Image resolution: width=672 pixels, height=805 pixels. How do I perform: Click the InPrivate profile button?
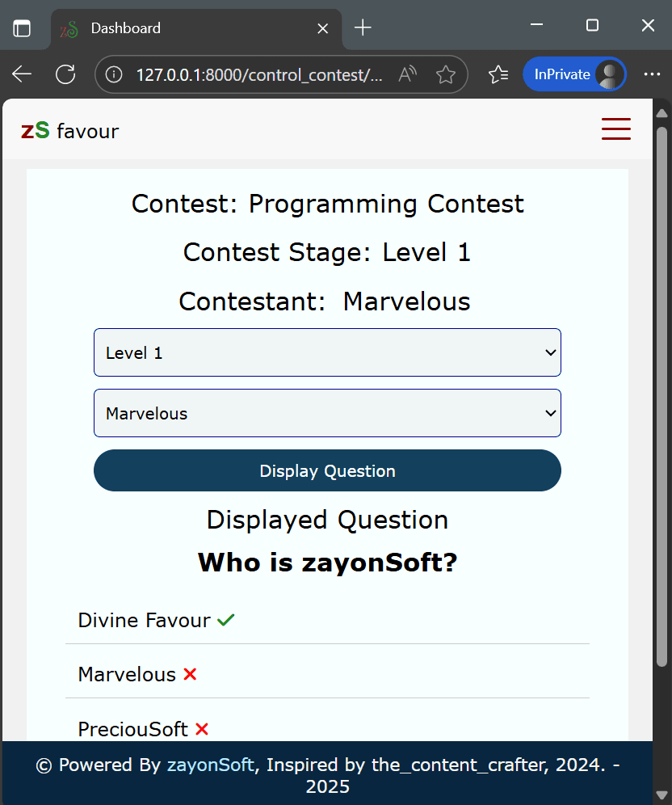point(573,74)
